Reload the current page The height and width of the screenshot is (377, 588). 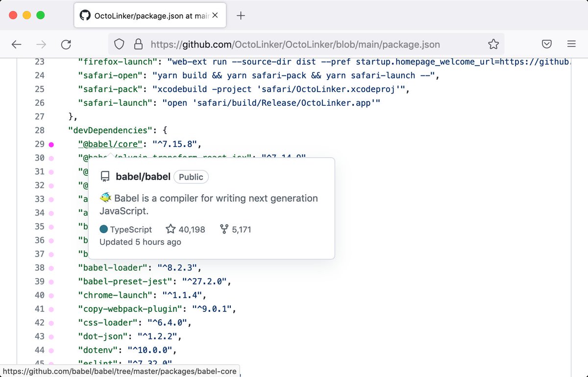click(x=66, y=45)
